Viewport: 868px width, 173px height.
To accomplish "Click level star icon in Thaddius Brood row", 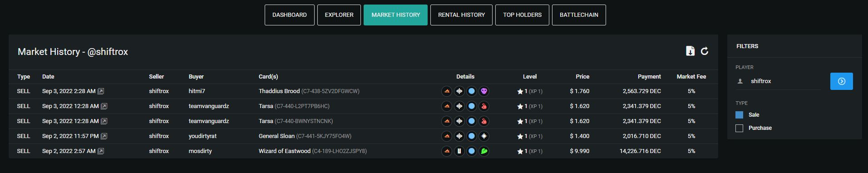I will click(520, 91).
